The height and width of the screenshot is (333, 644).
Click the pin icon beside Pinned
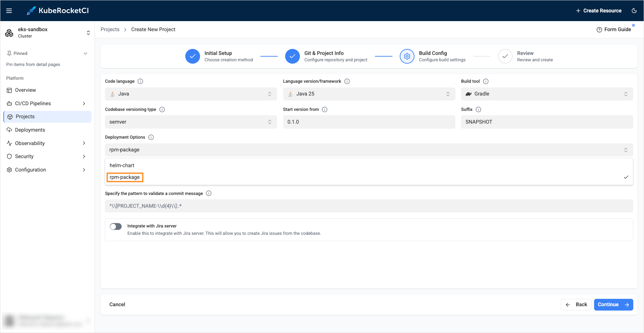[9, 53]
